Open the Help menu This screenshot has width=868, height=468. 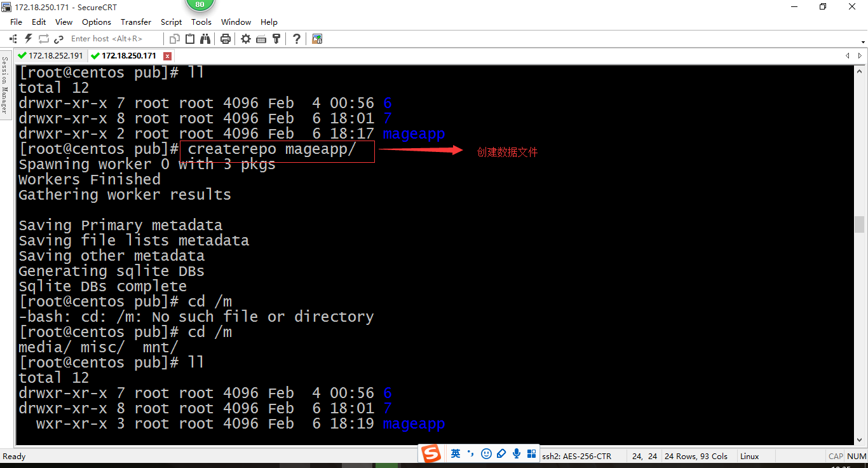(x=269, y=22)
